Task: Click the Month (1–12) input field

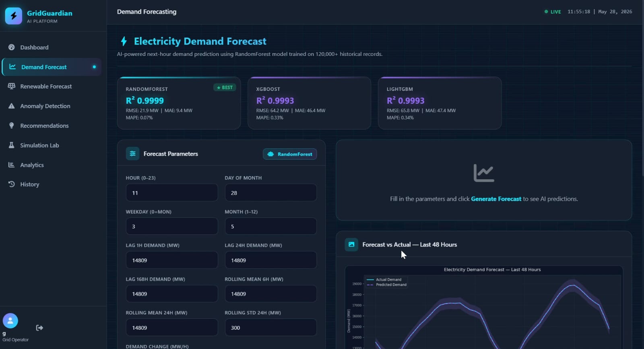Action: click(270, 226)
